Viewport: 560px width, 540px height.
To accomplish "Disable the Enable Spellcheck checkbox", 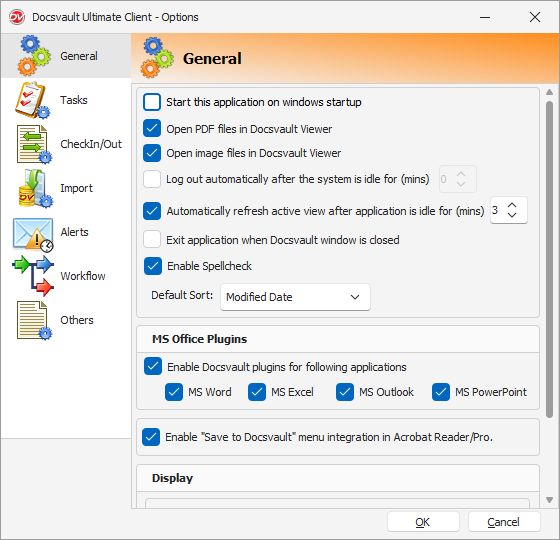I will pos(153,266).
